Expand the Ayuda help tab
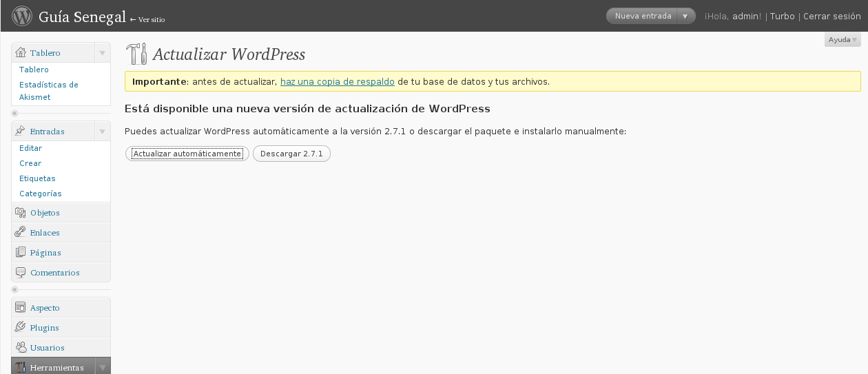Viewport: 868px width, 374px height. 843,39
